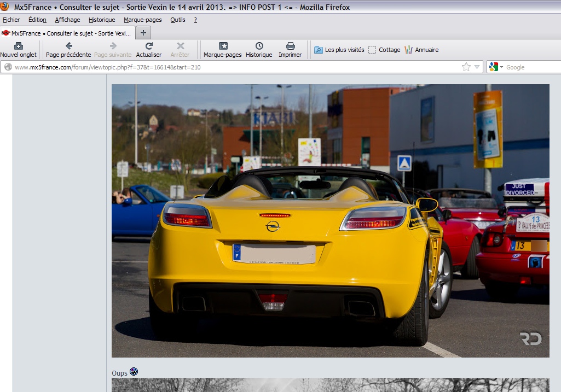This screenshot has width=561, height=392.
Task: Click the yellow Opel roadster photo
Action: (x=330, y=221)
